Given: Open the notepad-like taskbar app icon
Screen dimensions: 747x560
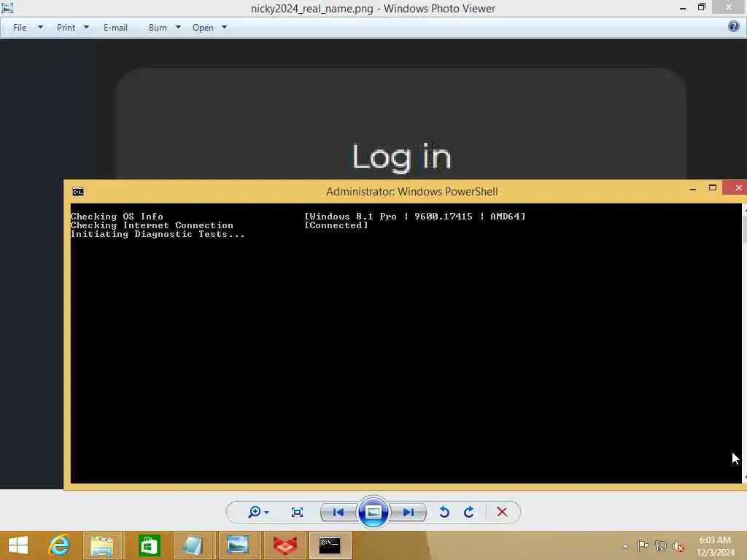Looking at the screenshot, I should point(194,545).
